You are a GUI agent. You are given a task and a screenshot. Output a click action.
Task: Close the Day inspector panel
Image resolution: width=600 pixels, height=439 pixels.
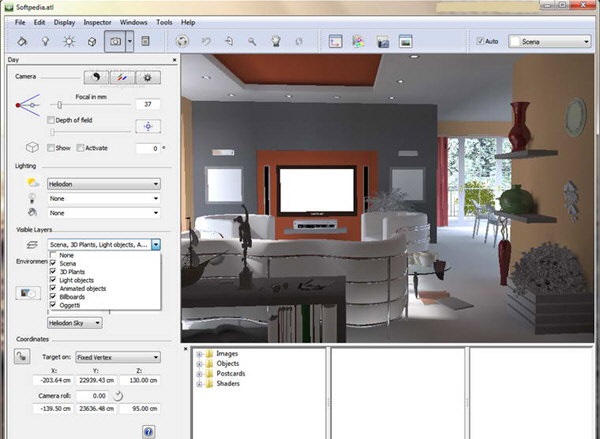click(x=174, y=60)
